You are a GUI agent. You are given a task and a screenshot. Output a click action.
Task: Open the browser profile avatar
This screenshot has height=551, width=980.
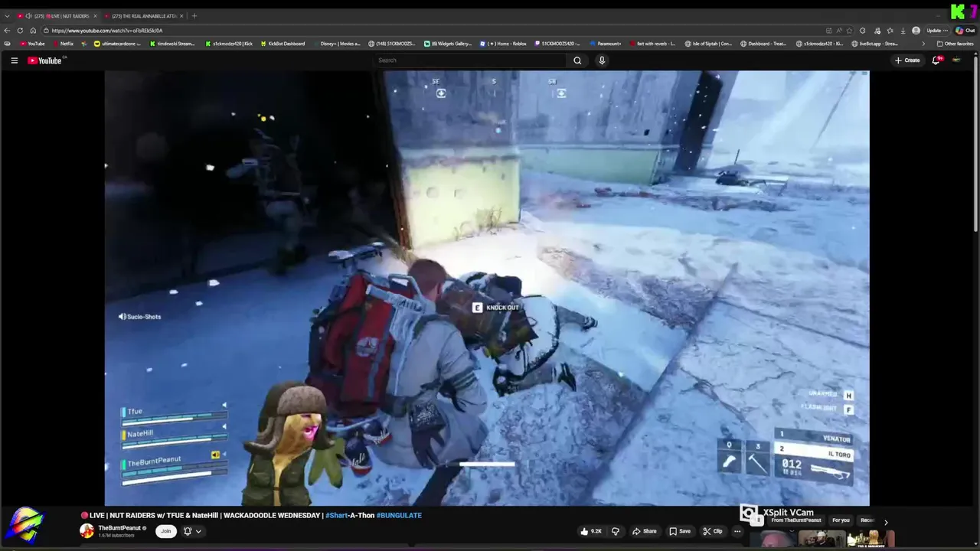coord(916,31)
